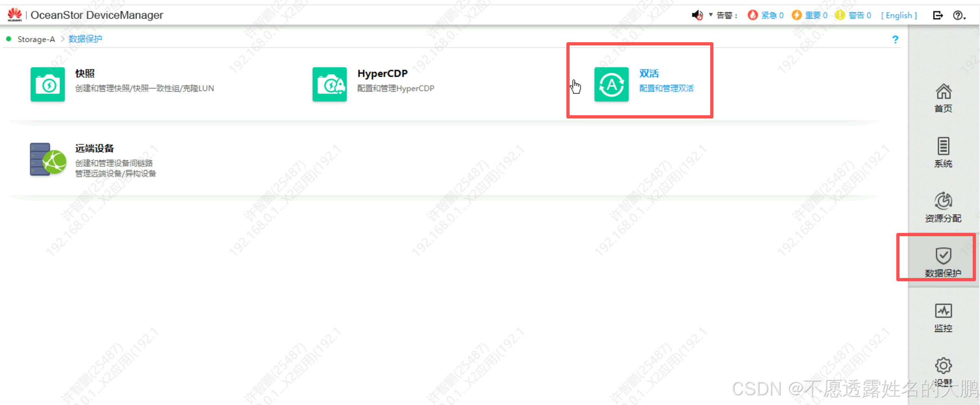Click the blue page help question mark

pos(895,39)
